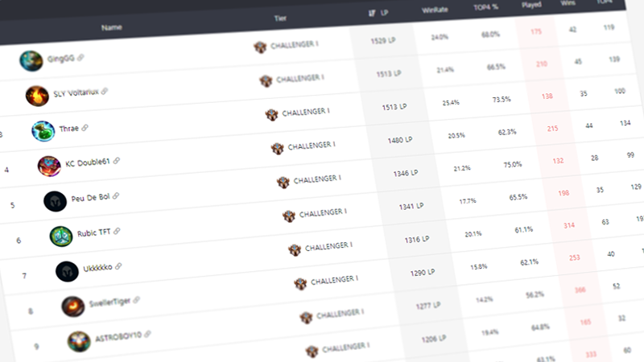This screenshot has height=362, width=644.
Task: Click the 366 played games value
Action: [x=580, y=290]
